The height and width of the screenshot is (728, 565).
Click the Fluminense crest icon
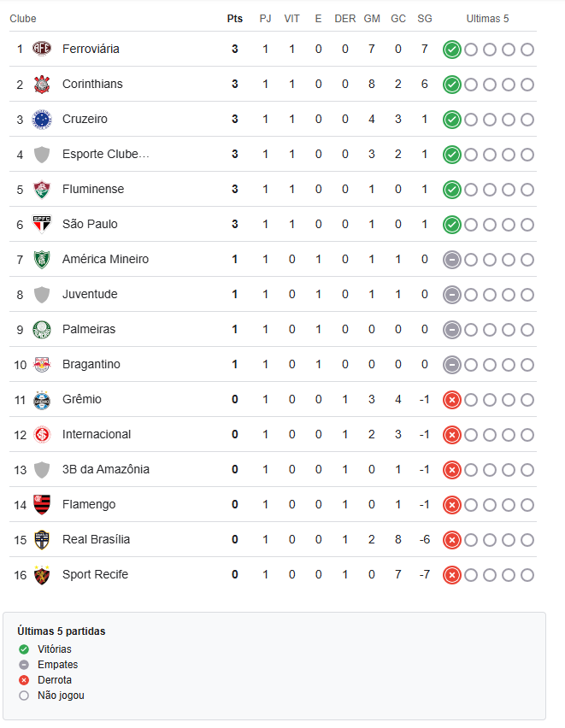click(x=42, y=190)
